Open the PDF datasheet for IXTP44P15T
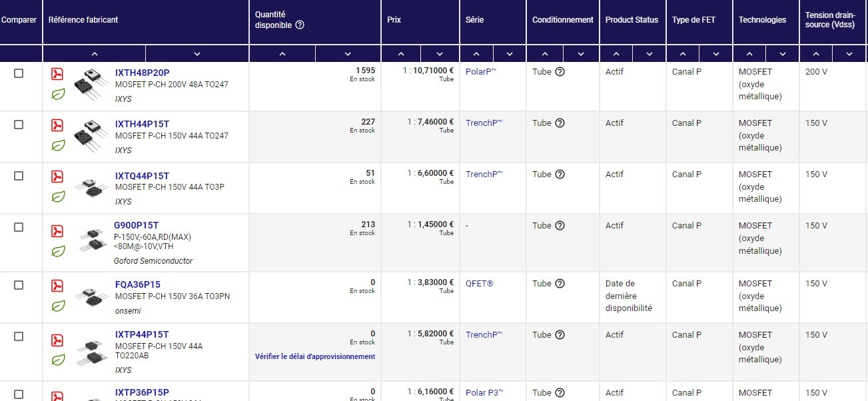 [58, 340]
